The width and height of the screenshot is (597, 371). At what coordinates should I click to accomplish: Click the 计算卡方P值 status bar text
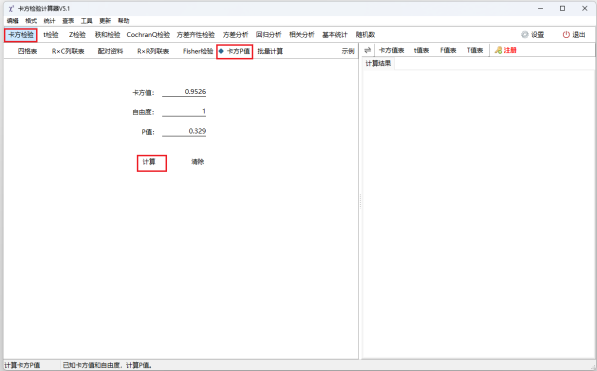tap(22, 365)
